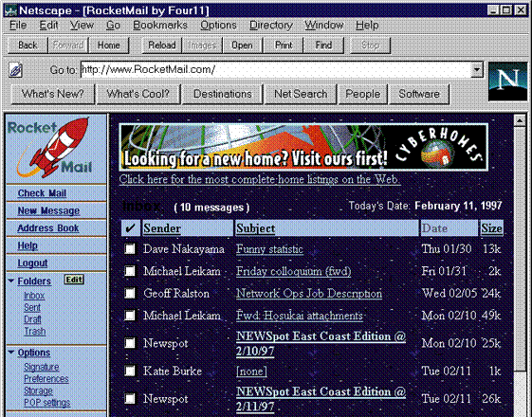532x417 pixels.
Task: Click the Netscape window title bar icon
Action: point(9,10)
